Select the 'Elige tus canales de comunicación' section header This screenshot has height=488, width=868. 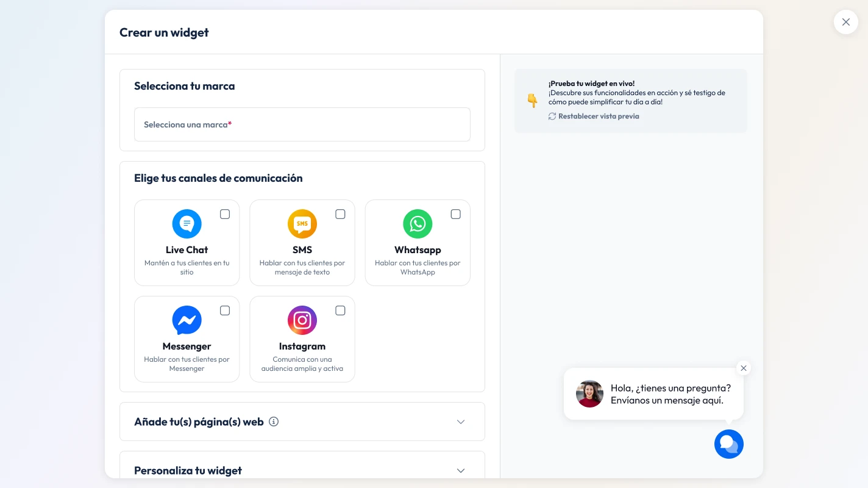click(x=218, y=178)
